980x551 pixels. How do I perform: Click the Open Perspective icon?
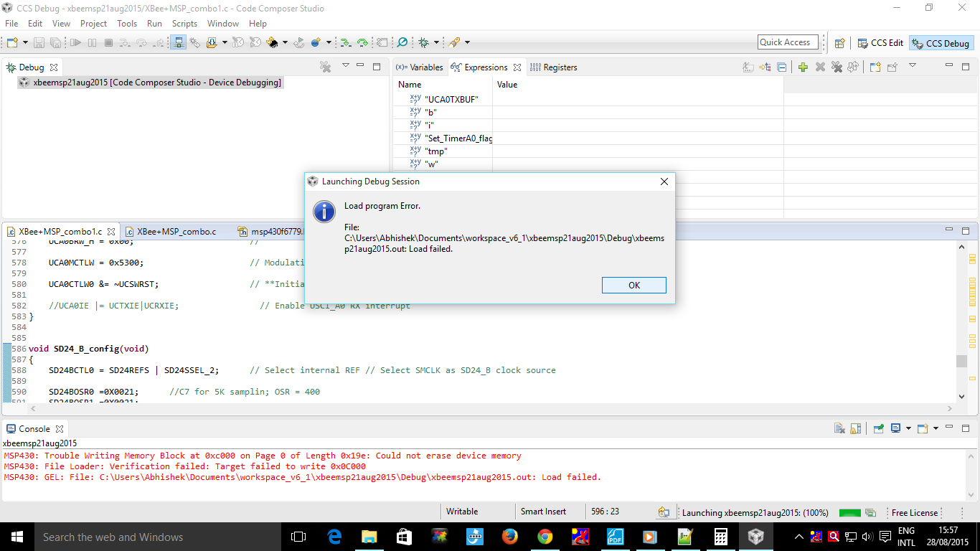pos(840,43)
